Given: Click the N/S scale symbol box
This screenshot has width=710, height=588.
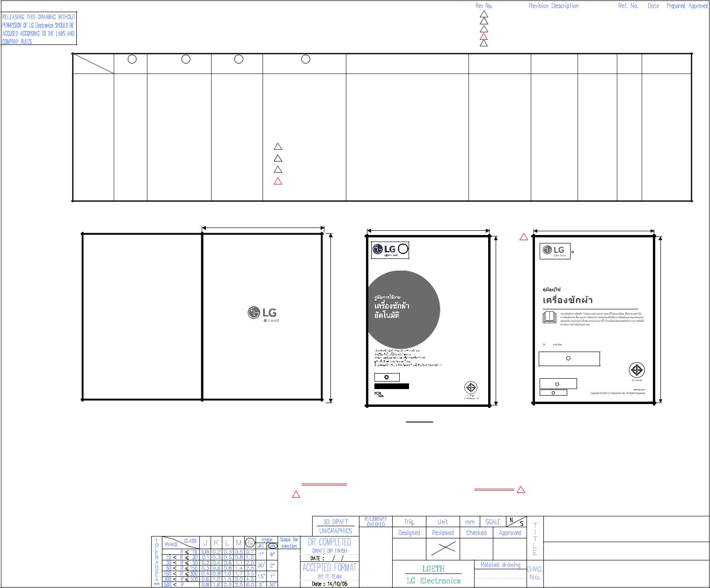Looking at the screenshot, I should 516,522.
